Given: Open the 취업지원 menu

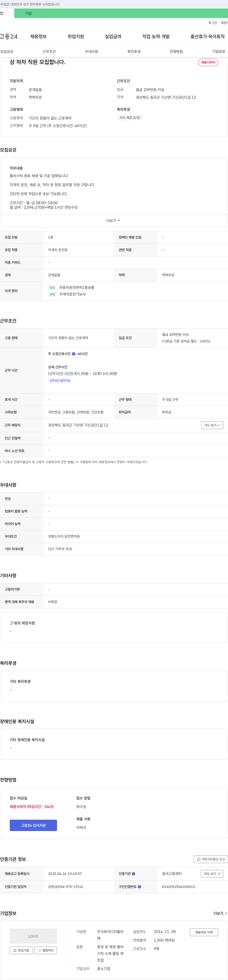Looking at the screenshot, I should pos(76,37).
